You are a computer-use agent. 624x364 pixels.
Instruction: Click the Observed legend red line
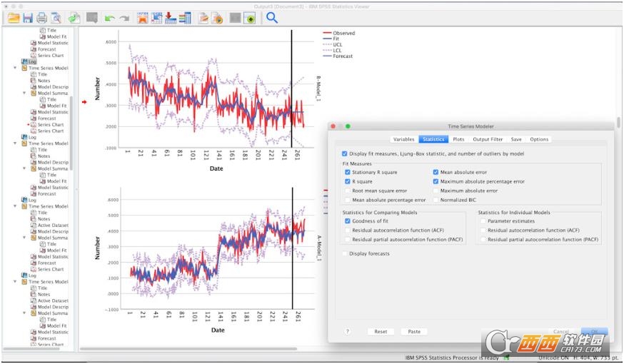point(327,33)
